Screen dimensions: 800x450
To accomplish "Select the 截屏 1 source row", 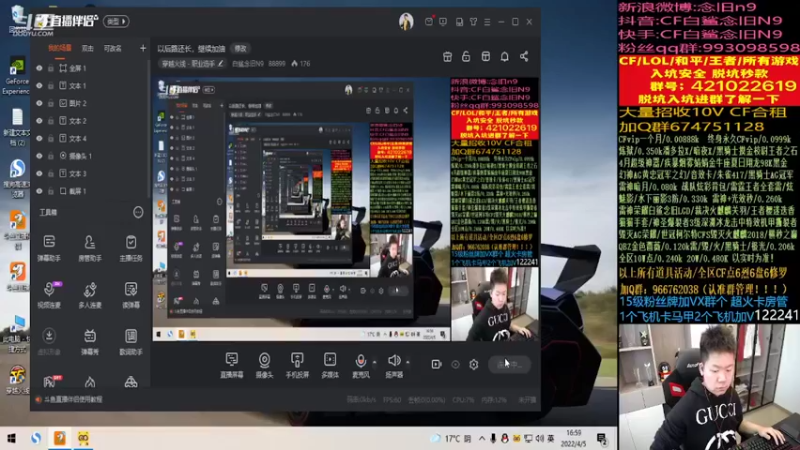I will (90, 191).
